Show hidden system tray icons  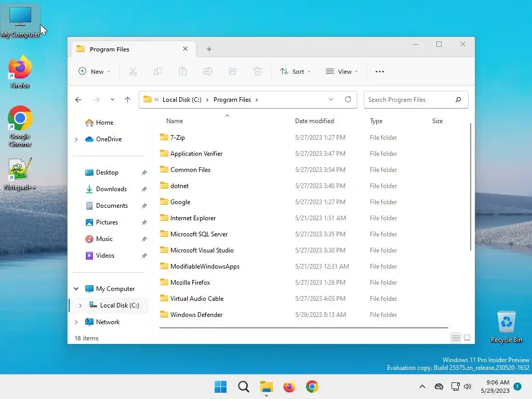(x=422, y=387)
